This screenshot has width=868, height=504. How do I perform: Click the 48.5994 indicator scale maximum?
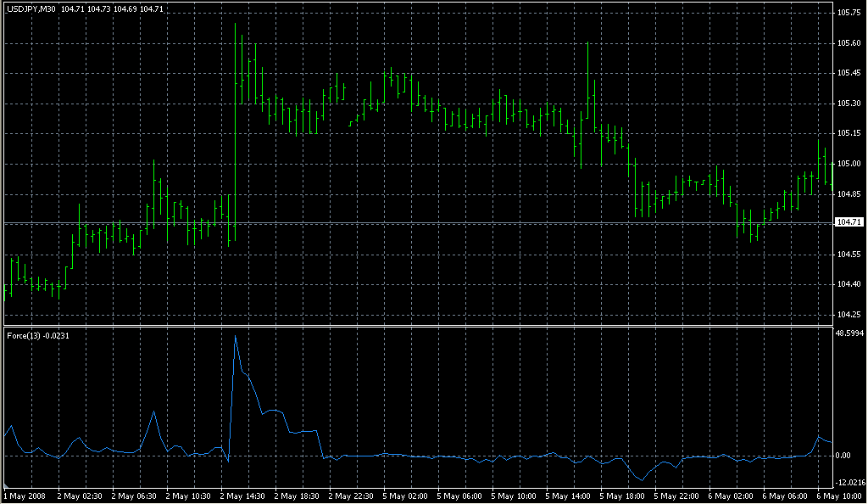[849, 333]
